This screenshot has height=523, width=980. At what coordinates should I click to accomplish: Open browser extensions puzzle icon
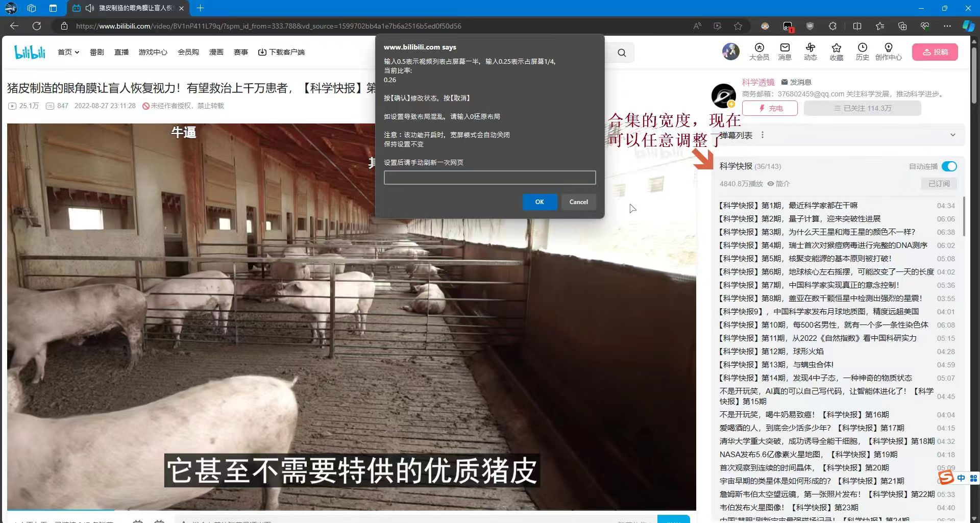pyautogui.click(x=832, y=26)
